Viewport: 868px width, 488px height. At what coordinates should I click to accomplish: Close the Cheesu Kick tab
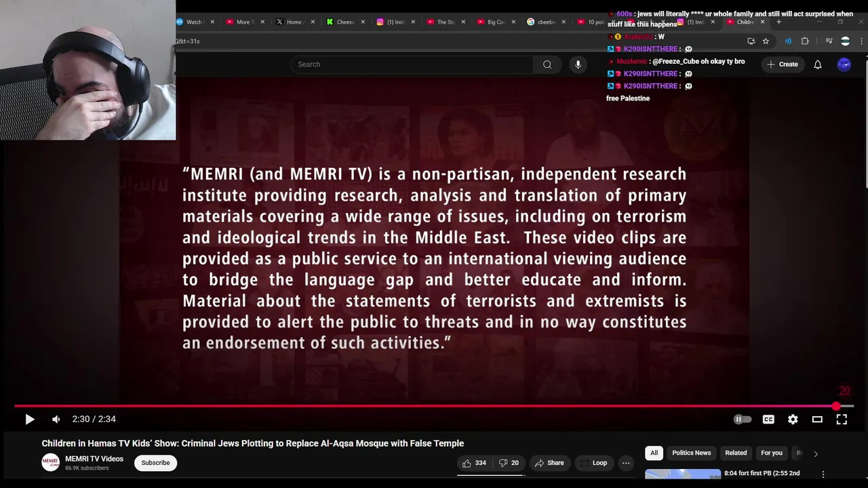[x=363, y=22]
